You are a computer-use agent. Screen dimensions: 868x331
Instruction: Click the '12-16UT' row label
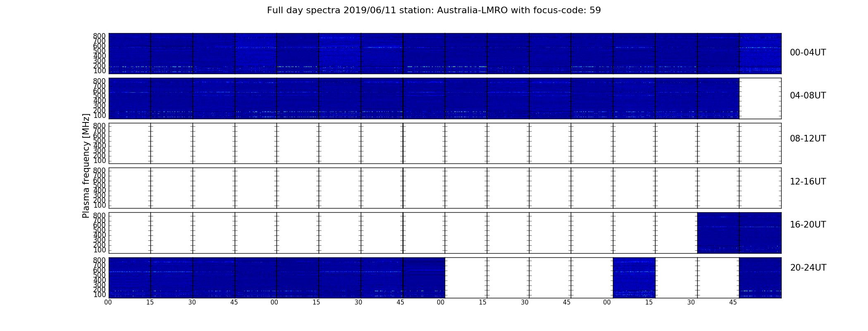coord(808,182)
